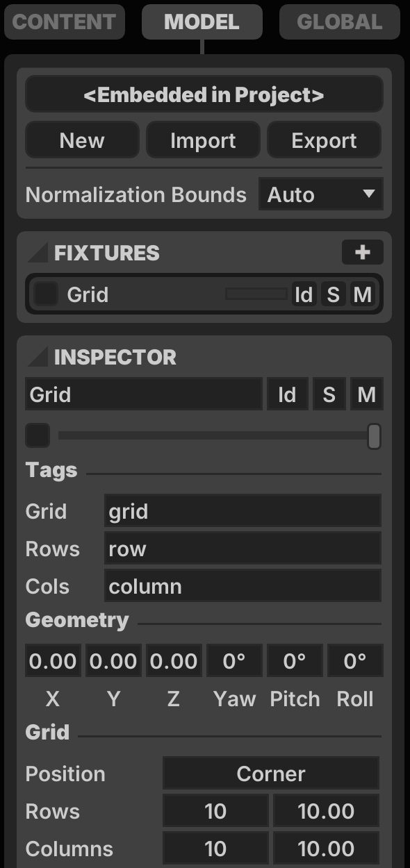This screenshot has width=410, height=868.
Task: Change Position Corner selector
Action: pos(271,774)
